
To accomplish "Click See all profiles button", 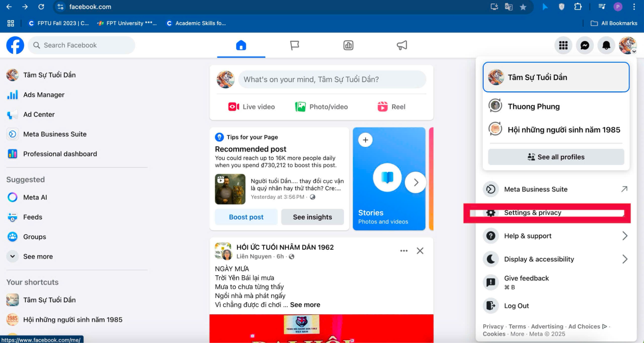I will (556, 157).
